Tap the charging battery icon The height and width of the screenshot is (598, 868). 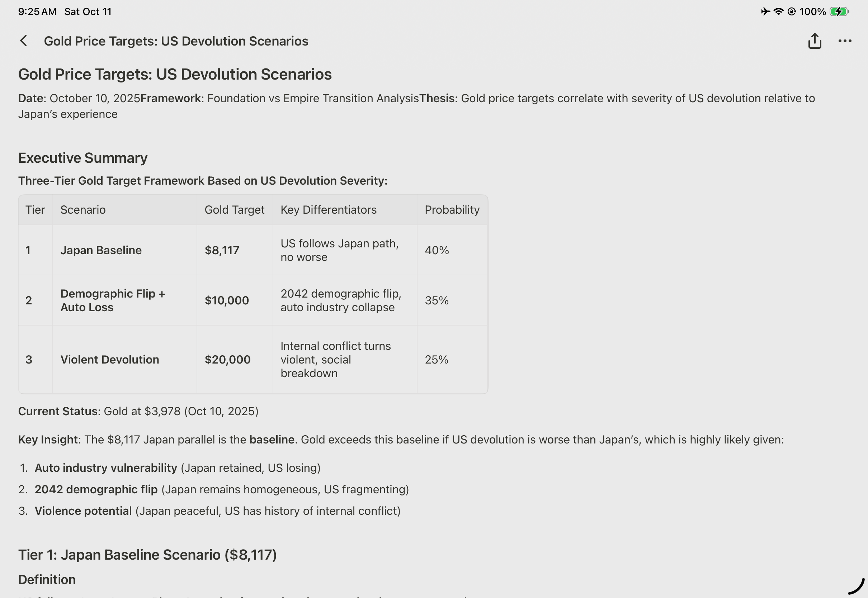click(839, 11)
